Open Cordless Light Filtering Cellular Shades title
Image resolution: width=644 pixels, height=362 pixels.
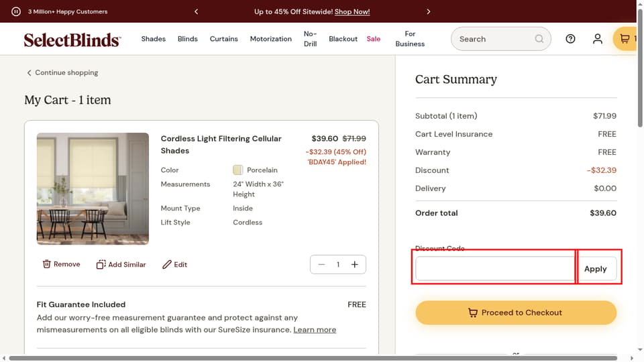(x=221, y=145)
